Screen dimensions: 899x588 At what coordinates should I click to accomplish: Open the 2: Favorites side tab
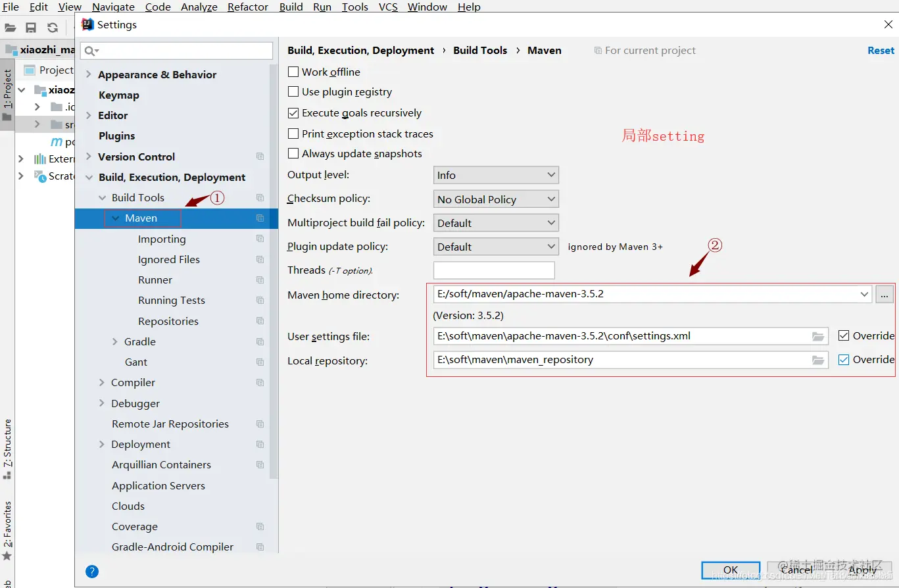pyautogui.click(x=7, y=530)
